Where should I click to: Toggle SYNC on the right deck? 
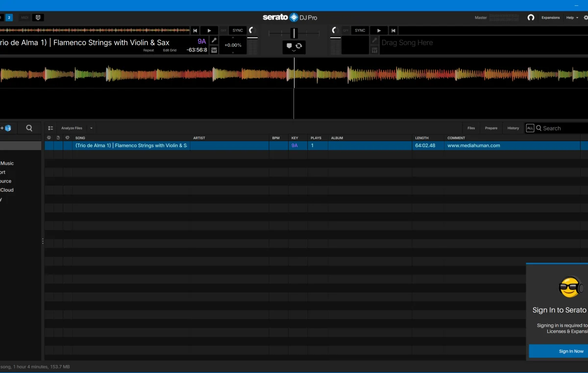[360, 30]
